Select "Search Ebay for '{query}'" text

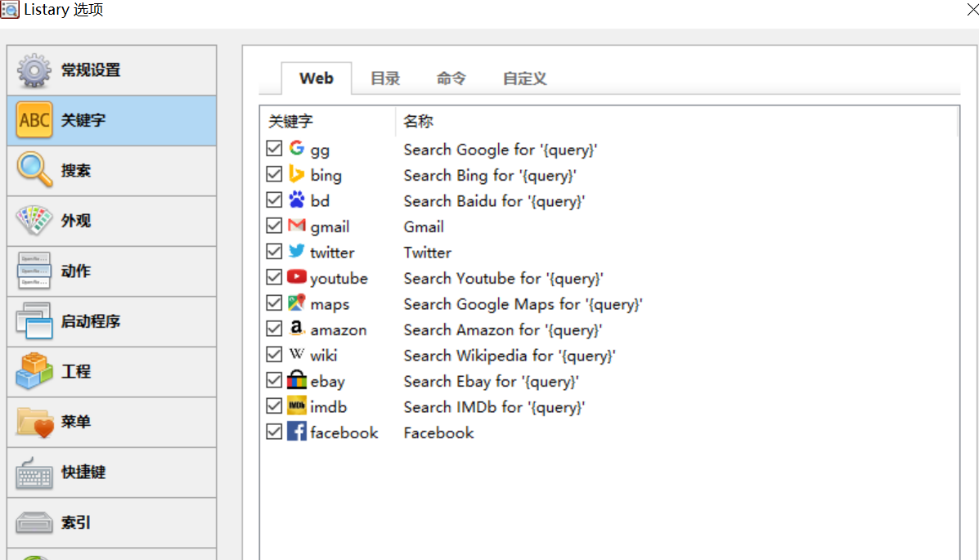tap(492, 382)
